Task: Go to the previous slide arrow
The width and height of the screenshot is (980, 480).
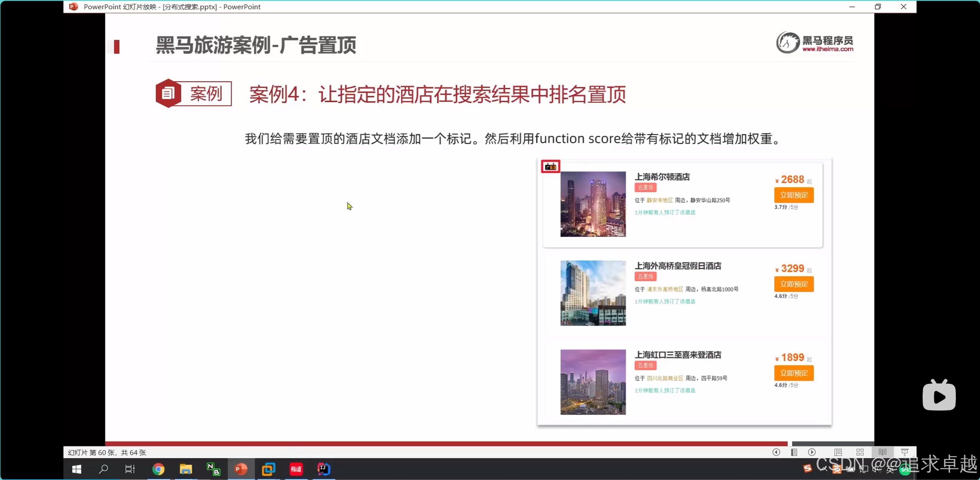Action: (x=776, y=452)
